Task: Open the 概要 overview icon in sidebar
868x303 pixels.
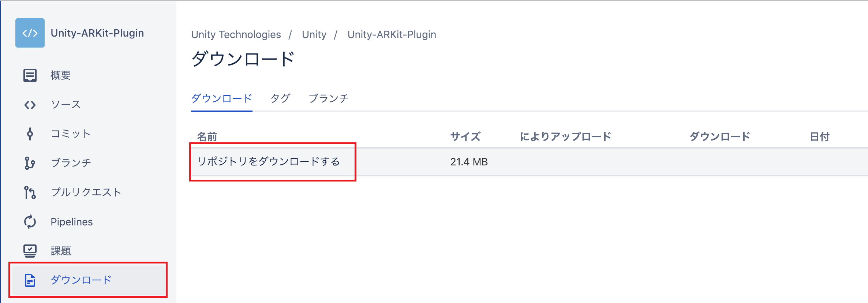Action: pyautogui.click(x=30, y=75)
